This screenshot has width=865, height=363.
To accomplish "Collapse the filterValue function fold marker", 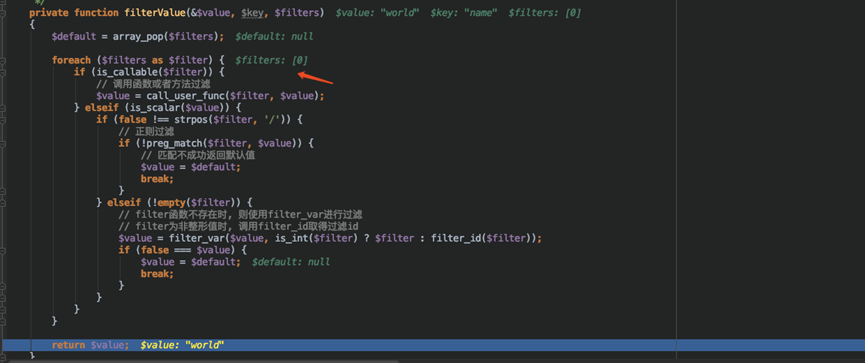I will coord(3,13).
